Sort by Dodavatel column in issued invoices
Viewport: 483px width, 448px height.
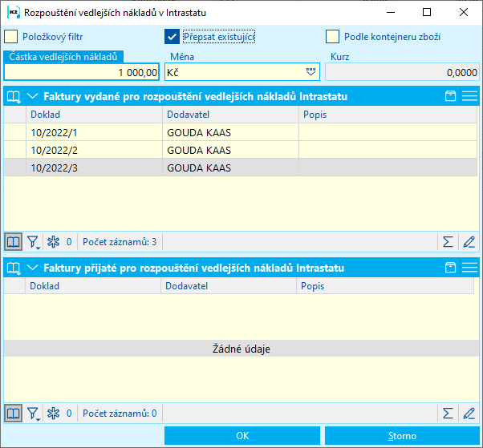229,115
